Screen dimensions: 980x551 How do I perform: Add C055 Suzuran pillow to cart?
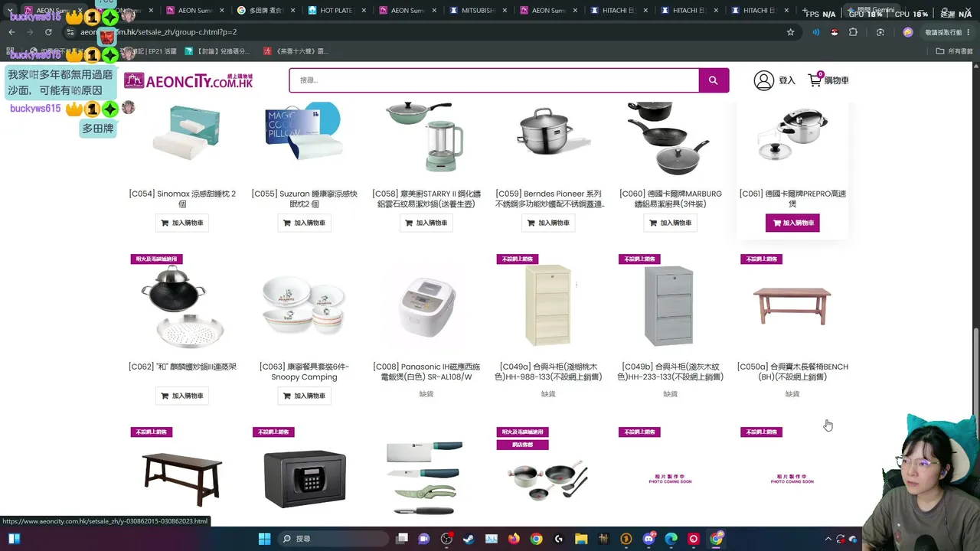(x=304, y=223)
